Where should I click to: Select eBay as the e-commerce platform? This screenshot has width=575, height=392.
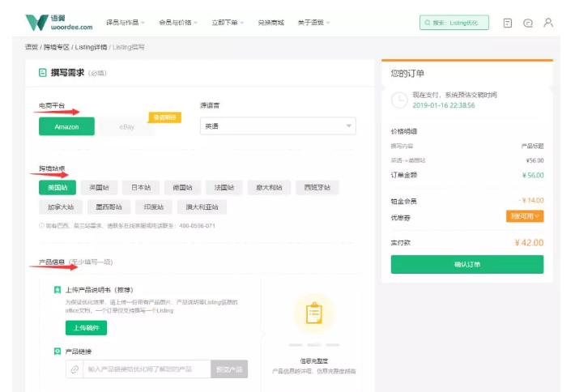(127, 127)
